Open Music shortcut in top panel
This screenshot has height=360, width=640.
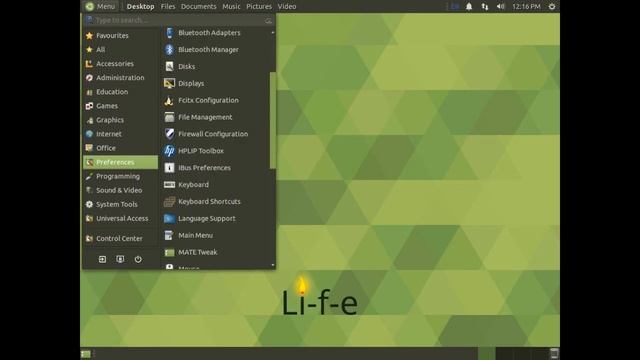231,7
